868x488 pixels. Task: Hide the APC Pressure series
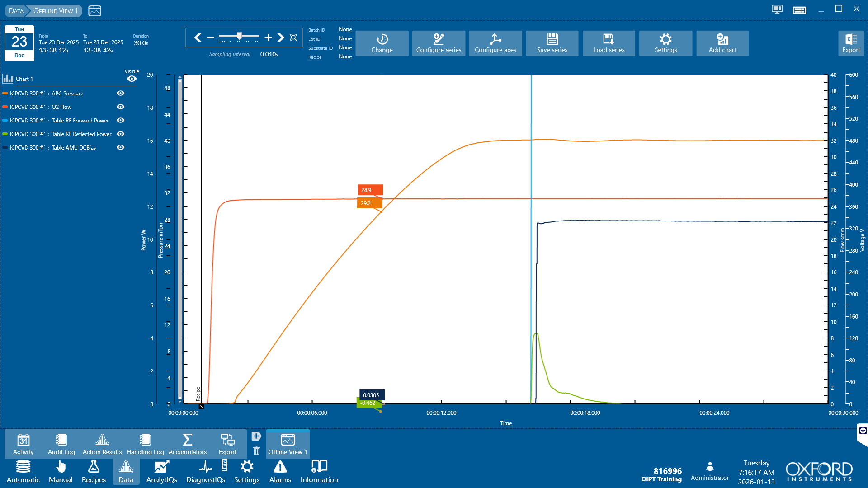click(120, 93)
